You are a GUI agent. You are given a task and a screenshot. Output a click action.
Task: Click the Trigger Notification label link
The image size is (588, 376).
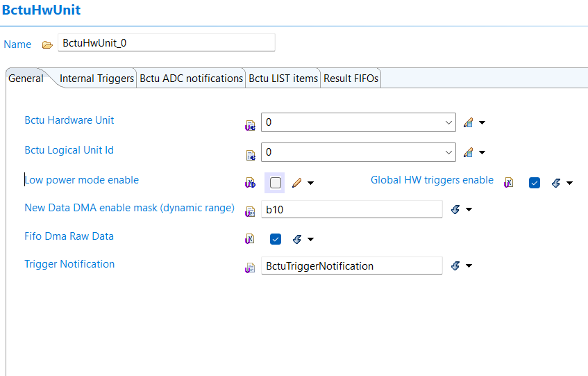coord(69,264)
